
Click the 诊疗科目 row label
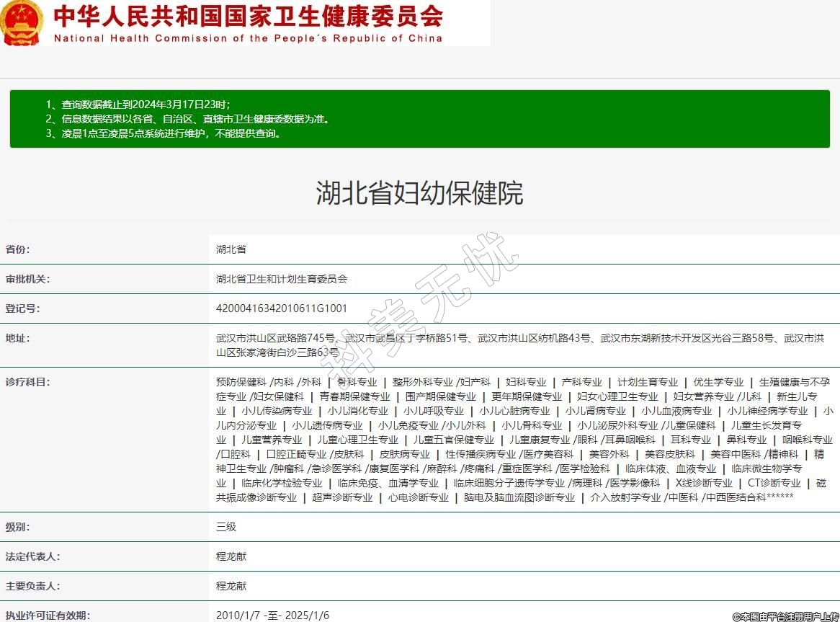point(28,382)
